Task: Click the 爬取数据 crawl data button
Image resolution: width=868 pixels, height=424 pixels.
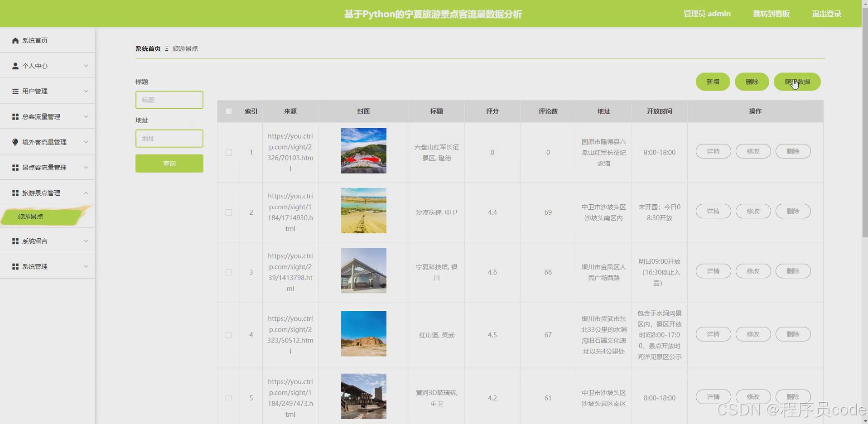Action: point(796,82)
